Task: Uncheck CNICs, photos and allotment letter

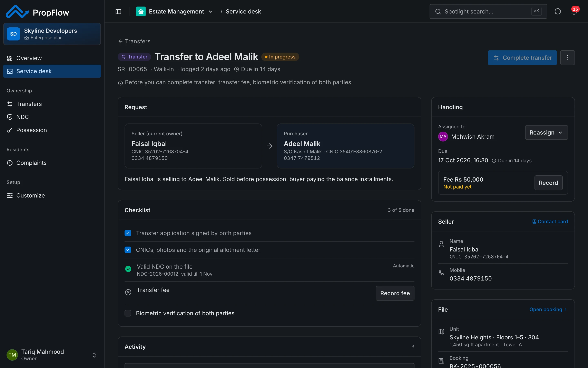Action: (x=128, y=250)
